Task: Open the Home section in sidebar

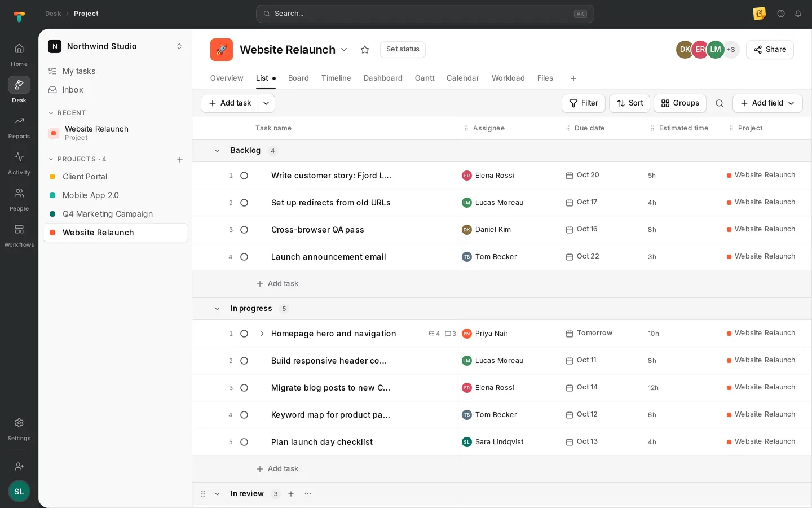Action: point(19,55)
